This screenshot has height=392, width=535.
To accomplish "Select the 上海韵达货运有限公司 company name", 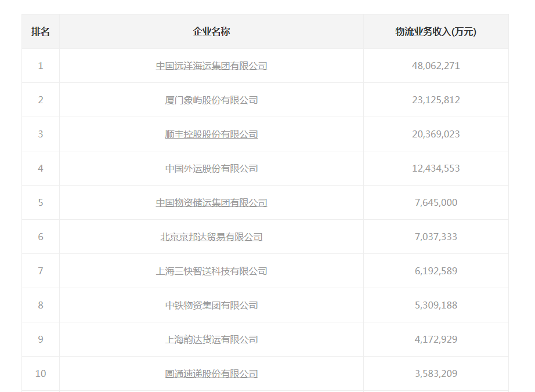I will tap(211, 340).
